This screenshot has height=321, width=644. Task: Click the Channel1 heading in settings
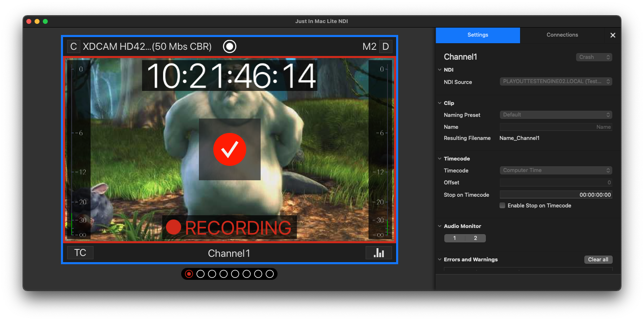(460, 57)
